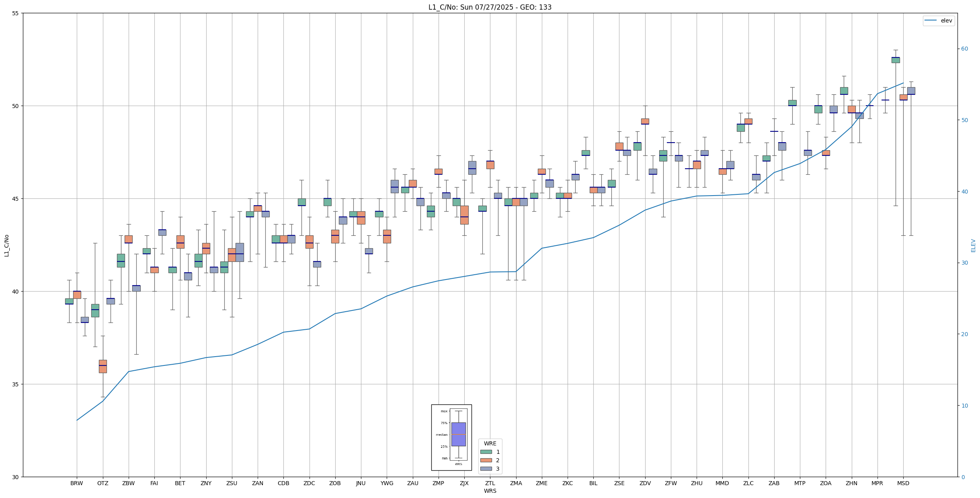The width and height of the screenshot is (980, 498).
Task: Click the 55 tick on left axis
Action: coord(16,13)
